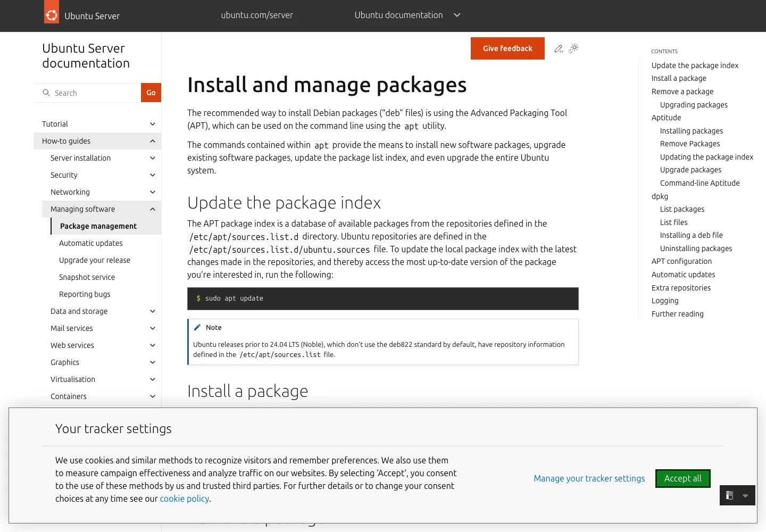Jump to Further reading in contents

coord(678,314)
